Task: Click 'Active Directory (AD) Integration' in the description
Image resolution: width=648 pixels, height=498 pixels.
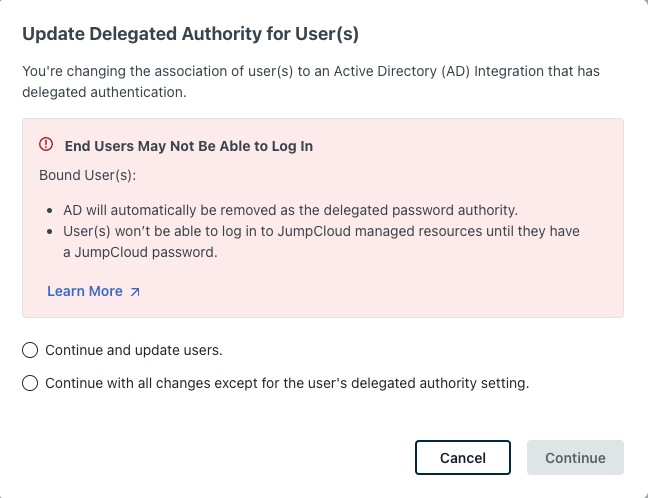Action: [x=430, y=72]
